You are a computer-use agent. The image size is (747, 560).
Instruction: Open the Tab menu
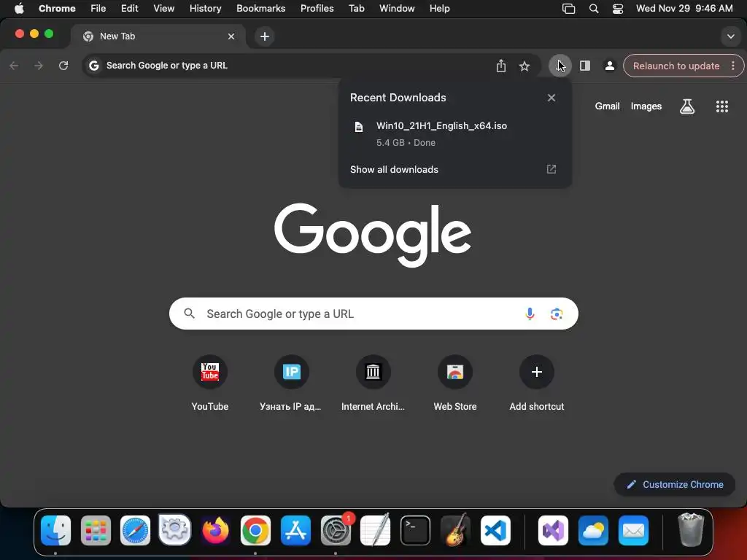(356, 9)
